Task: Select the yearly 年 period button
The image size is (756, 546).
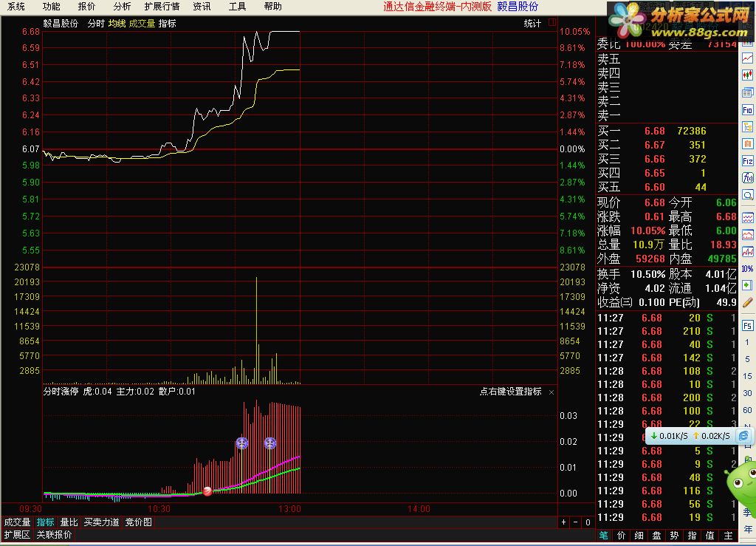Action: (x=747, y=529)
